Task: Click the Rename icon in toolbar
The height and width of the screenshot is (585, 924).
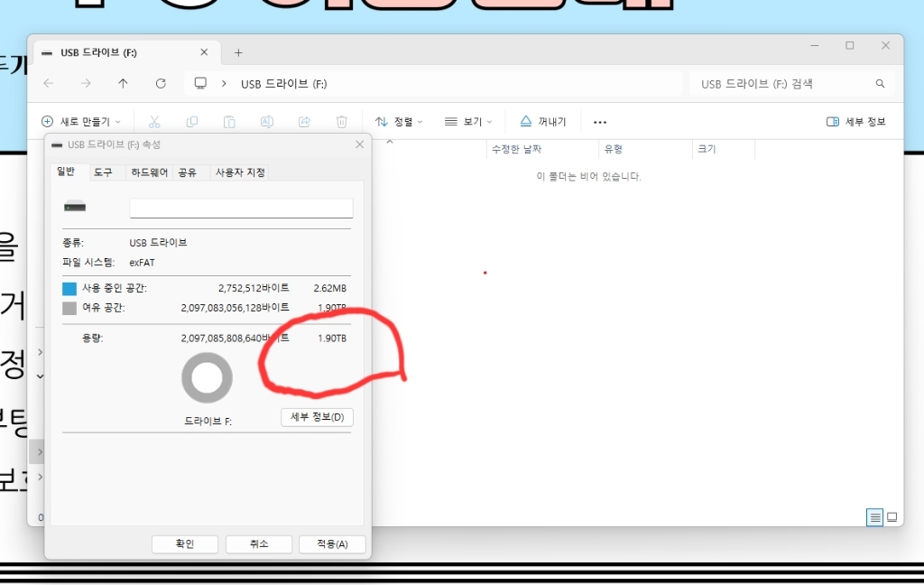Action: click(x=267, y=122)
